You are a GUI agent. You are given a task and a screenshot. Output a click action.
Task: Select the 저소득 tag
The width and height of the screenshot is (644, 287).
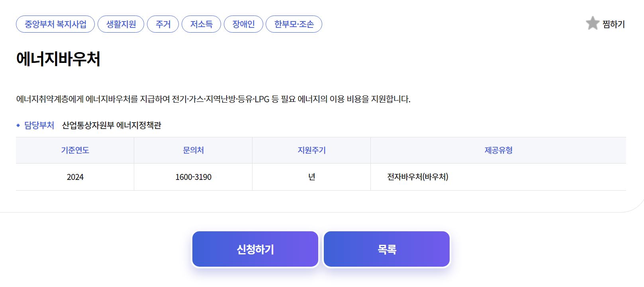[201, 24]
